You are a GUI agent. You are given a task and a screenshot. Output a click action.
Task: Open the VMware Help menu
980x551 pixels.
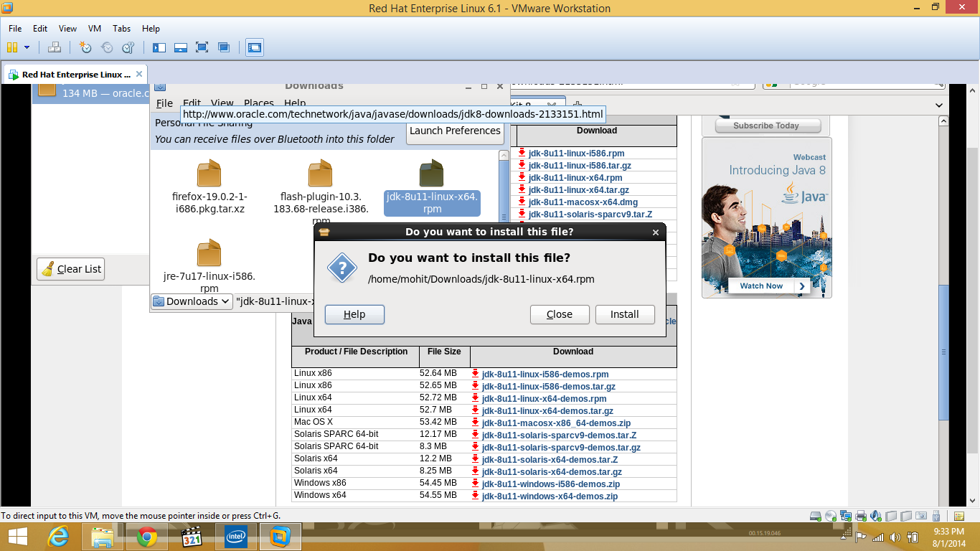point(151,29)
